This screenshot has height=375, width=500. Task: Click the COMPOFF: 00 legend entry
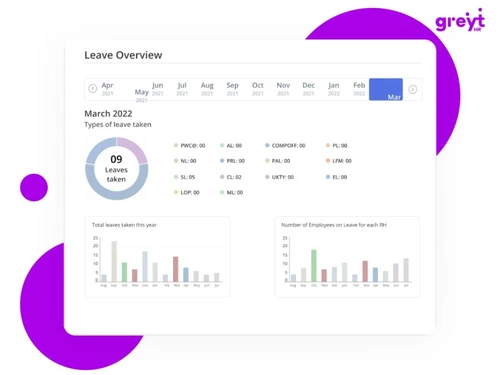point(285,146)
